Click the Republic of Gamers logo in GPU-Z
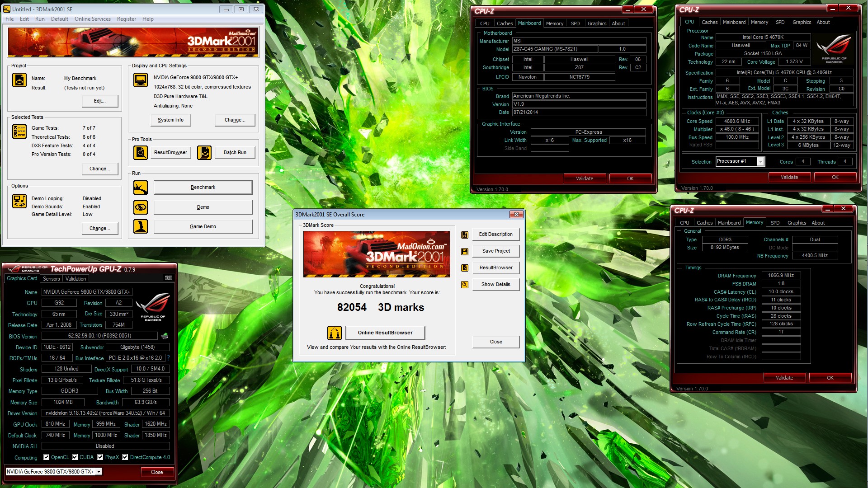The image size is (868, 488). (153, 307)
